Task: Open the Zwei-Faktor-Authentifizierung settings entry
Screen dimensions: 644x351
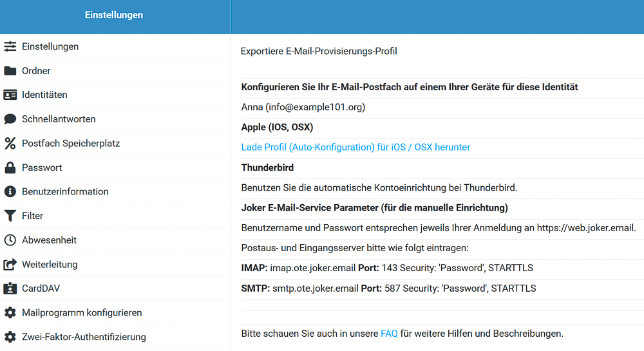Action: pos(115,337)
